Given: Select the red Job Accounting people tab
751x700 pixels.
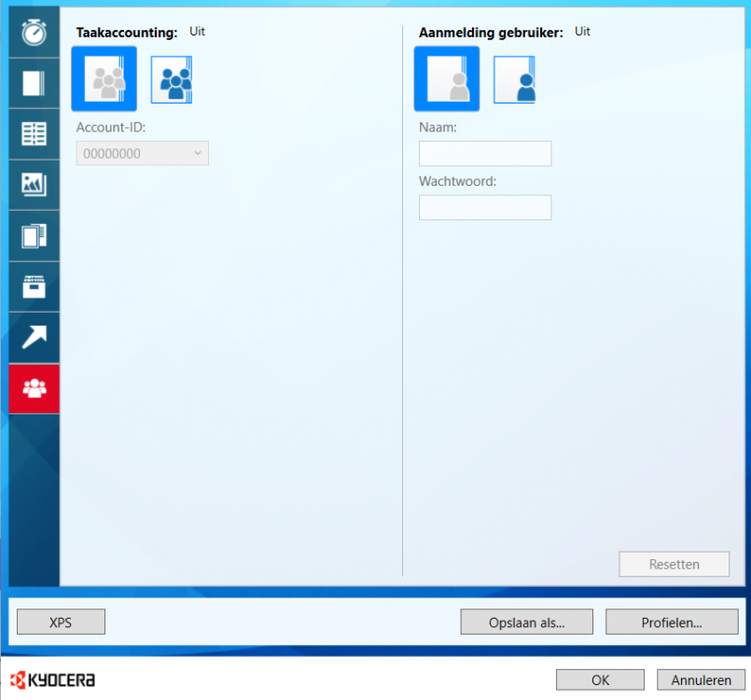Looking at the screenshot, I should (34, 388).
